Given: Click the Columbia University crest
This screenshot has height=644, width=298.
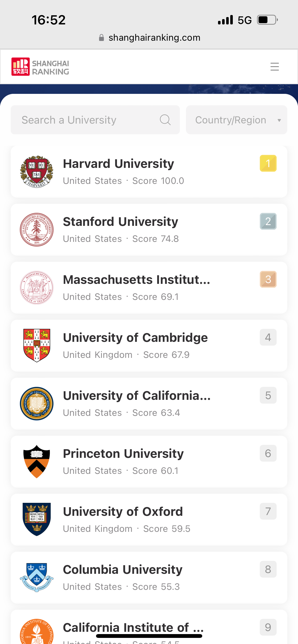Looking at the screenshot, I should tap(37, 577).
